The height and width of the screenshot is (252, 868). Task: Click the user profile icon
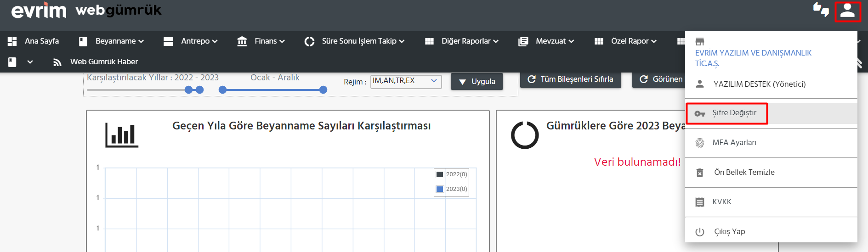point(847,11)
